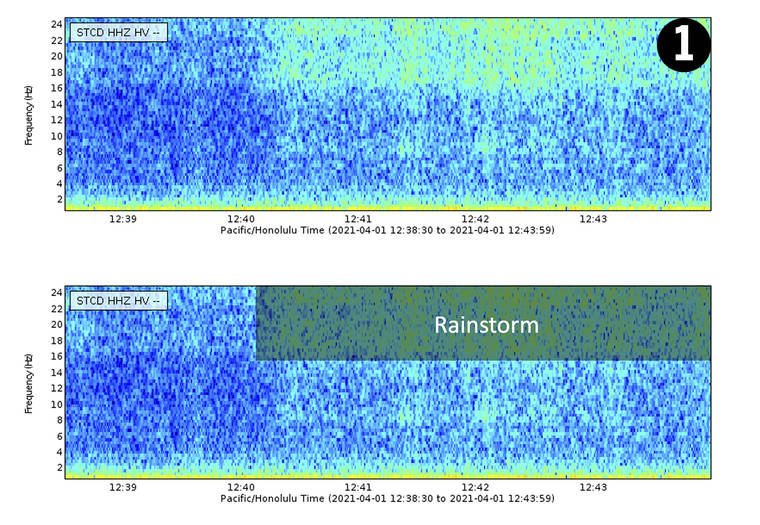
Task: Select the Frequency (Hz) label of bottom spectrogram
Action: (x=31, y=381)
